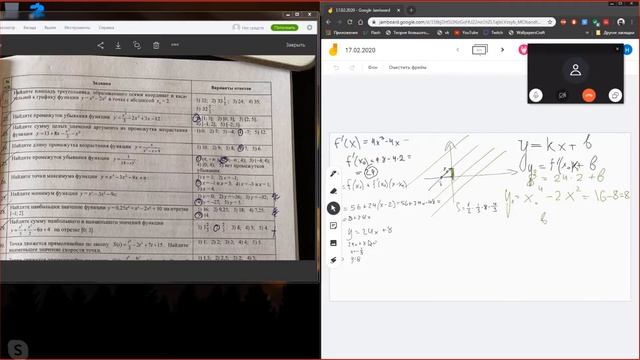Add a sticky note in Jamboard

(x=333, y=226)
